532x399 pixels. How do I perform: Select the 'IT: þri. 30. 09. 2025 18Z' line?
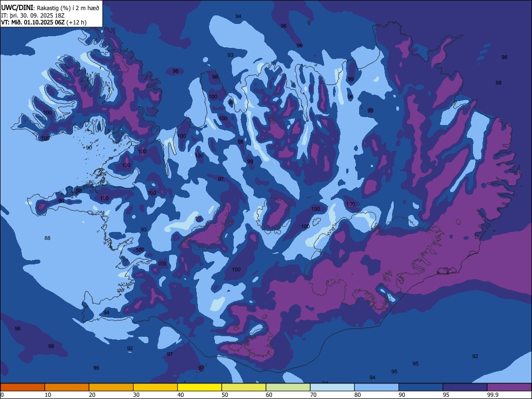pyautogui.click(x=32, y=15)
